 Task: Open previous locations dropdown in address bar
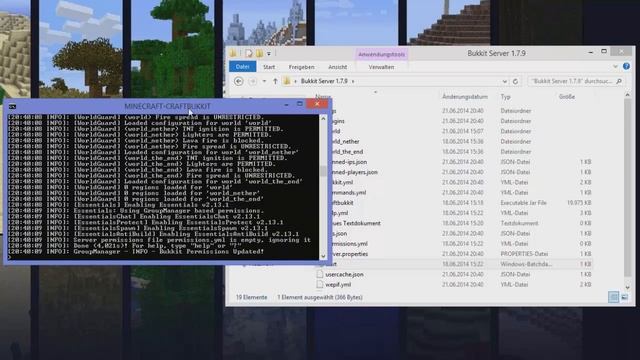(505, 81)
